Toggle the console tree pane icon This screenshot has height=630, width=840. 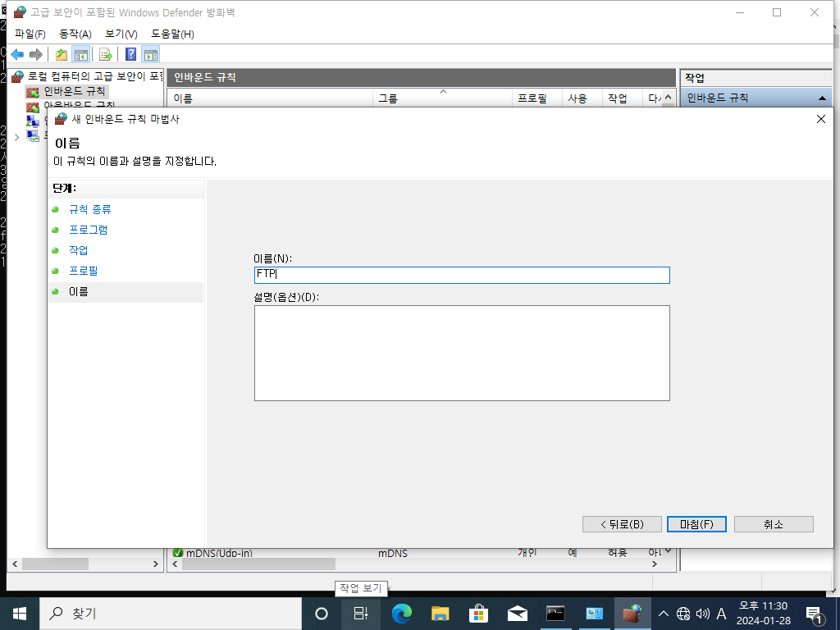81,54
